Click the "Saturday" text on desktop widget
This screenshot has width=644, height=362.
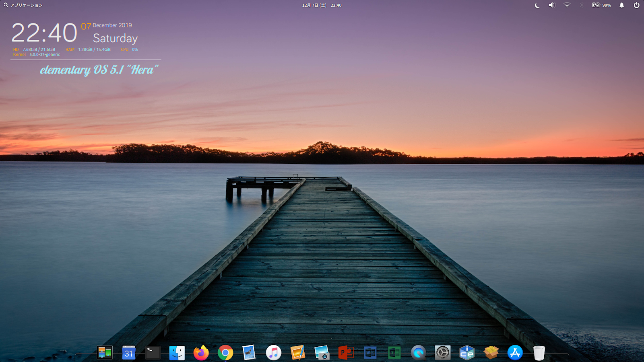click(x=115, y=39)
